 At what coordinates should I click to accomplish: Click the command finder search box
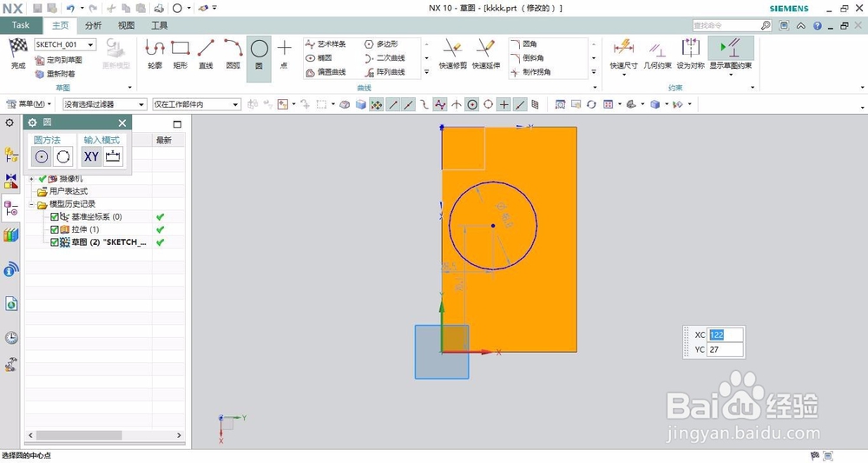(727, 25)
